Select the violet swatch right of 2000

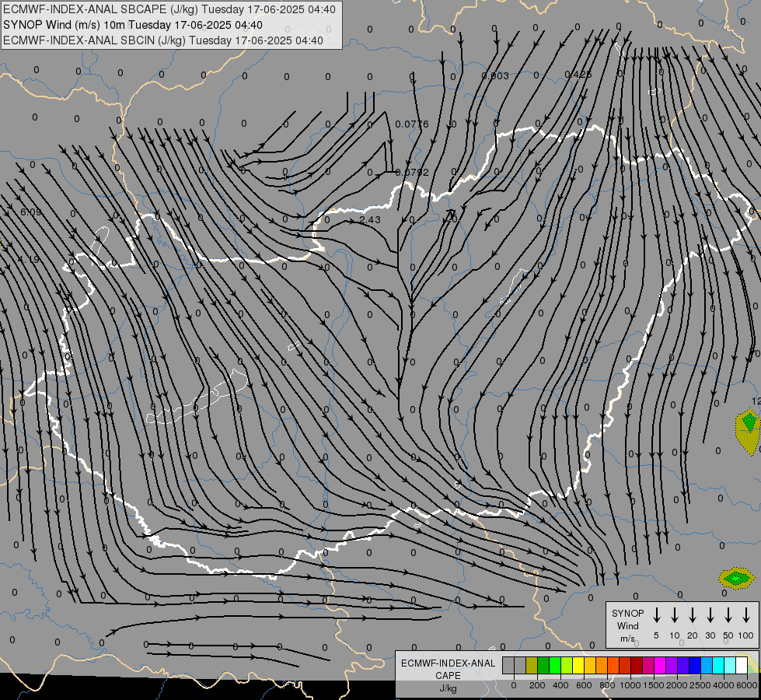point(683,665)
